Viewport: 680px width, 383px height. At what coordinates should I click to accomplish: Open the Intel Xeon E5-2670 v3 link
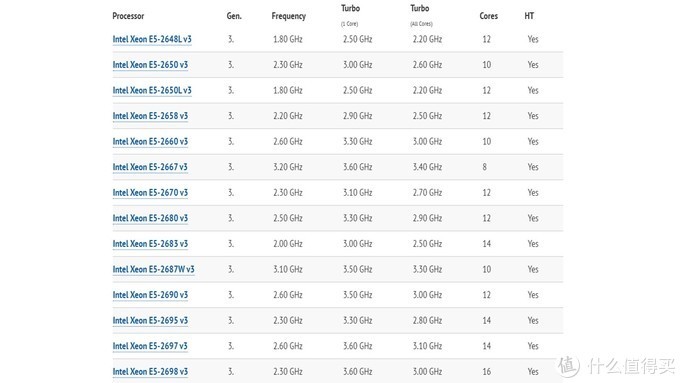tap(150, 193)
